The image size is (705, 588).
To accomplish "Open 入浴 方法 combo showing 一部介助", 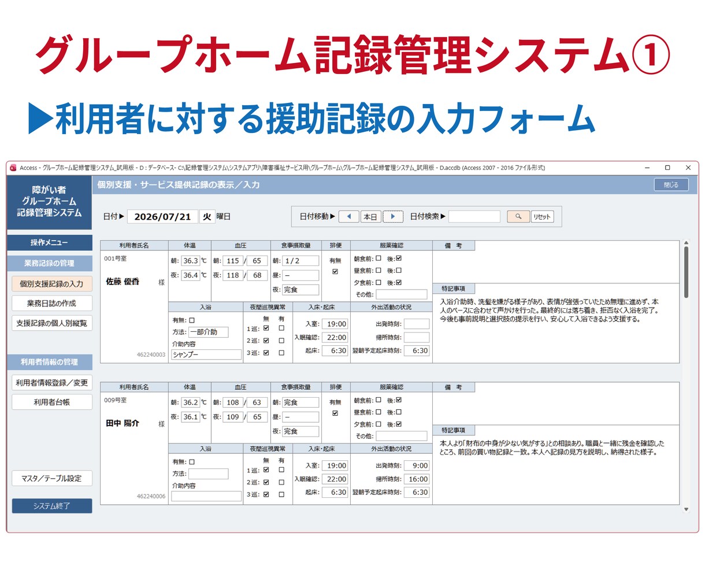I will click(208, 332).
